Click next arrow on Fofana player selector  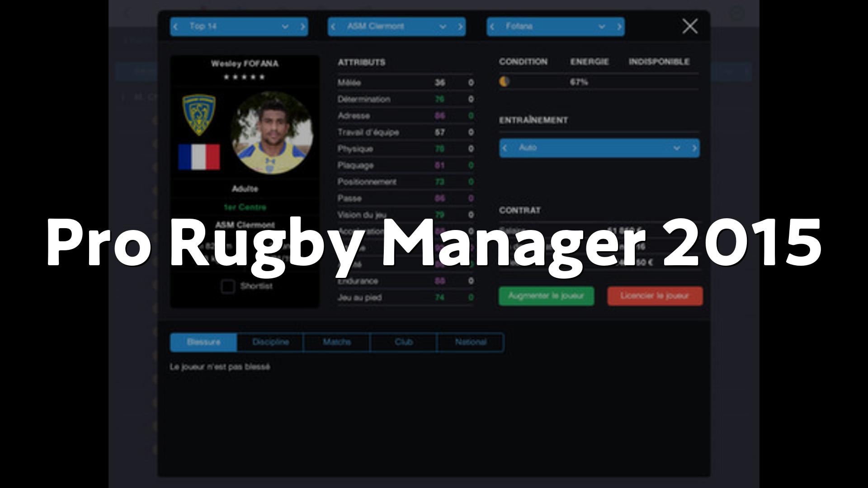tap(619, 27)
